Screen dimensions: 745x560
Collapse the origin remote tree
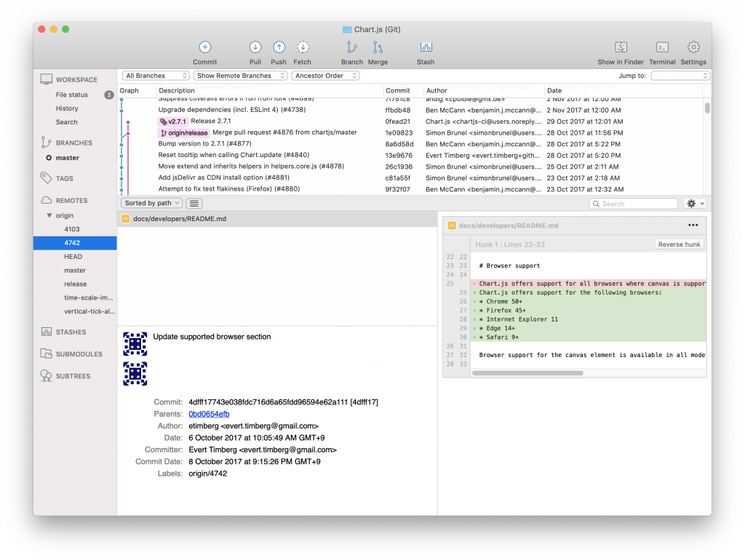(x=49, y=215)
